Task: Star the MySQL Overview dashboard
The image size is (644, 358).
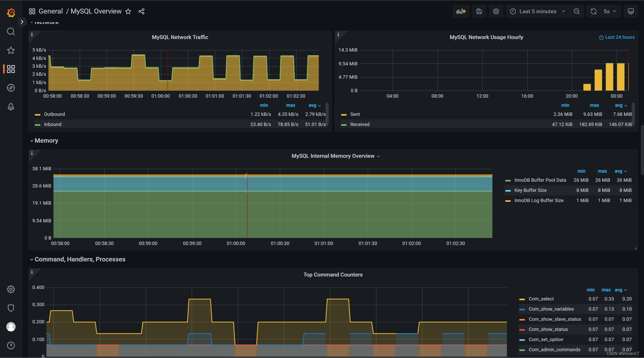Action: click(x=128, y=11)
